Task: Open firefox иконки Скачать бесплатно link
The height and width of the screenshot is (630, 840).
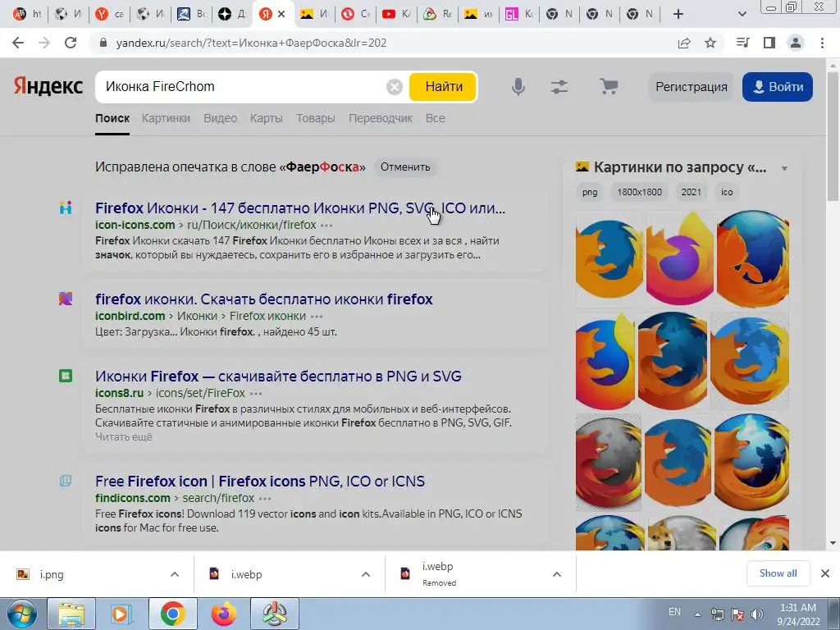Action: pyautogui.click(x=263, y=299)
